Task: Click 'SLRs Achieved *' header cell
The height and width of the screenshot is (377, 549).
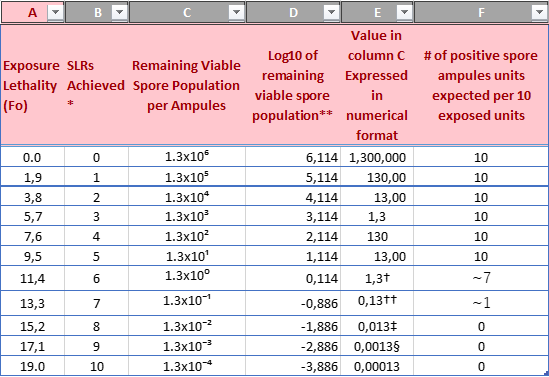Action: (96, 85)
